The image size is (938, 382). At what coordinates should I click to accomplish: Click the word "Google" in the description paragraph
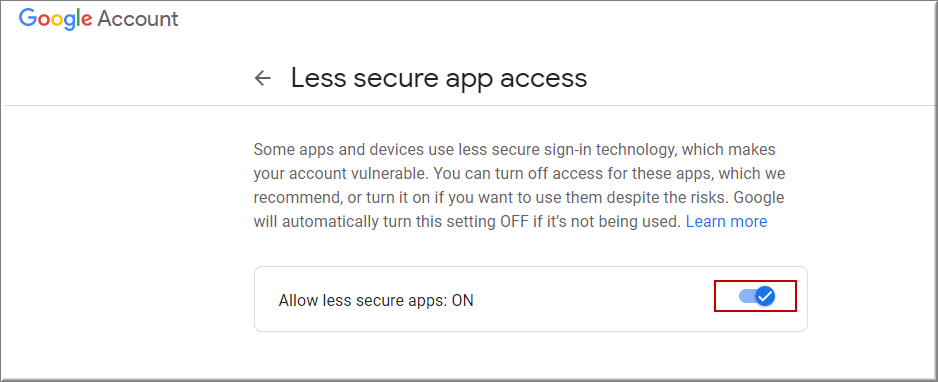click(759, 198)
